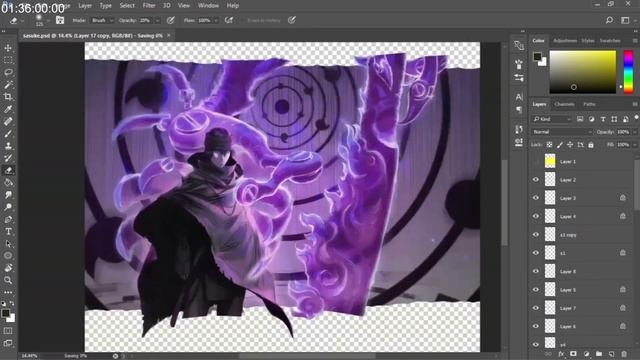Hide the s1 copy layer
This screenshot has height=360, width=640.
(536, 235)
